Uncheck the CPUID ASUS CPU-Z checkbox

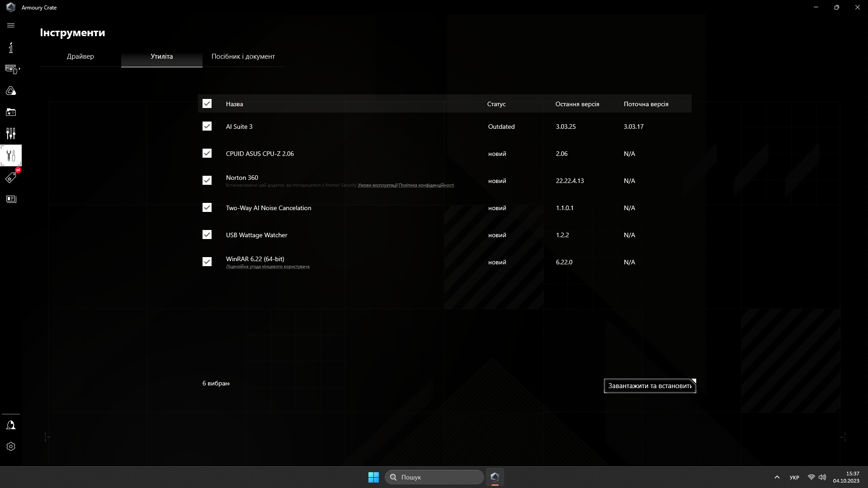tap(207, 154)
